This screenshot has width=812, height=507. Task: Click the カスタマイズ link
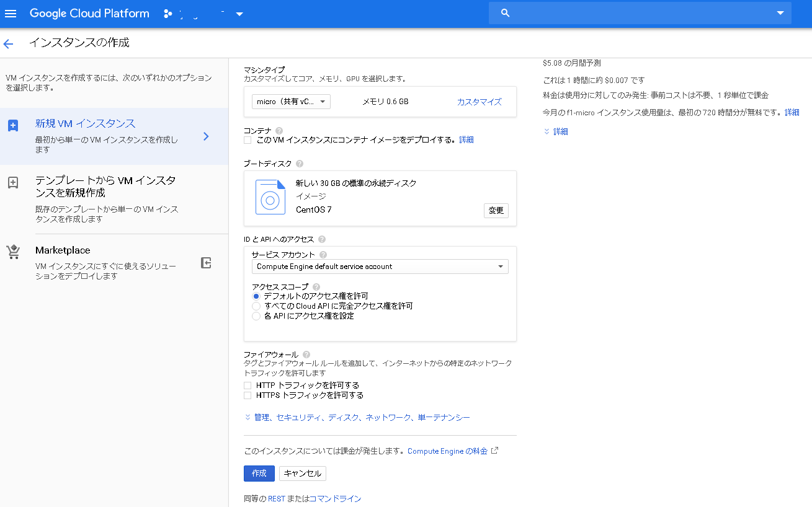480,102
